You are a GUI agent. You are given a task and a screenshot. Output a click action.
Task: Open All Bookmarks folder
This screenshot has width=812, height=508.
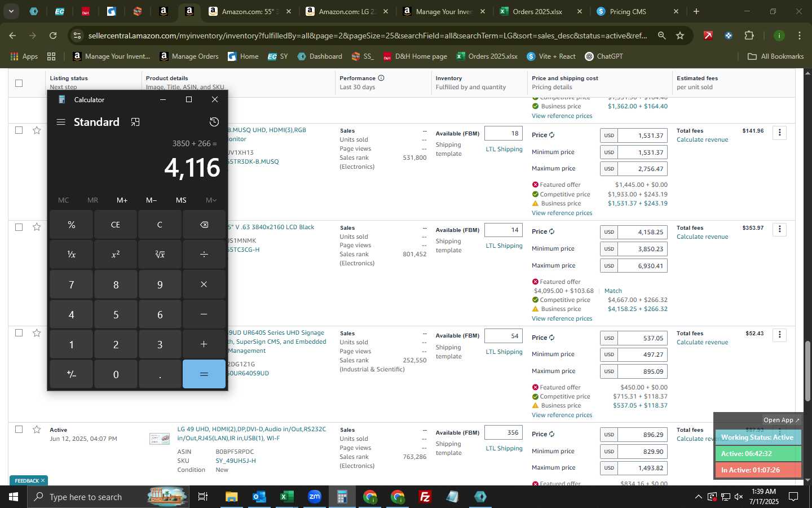click(x=775, y=56)
